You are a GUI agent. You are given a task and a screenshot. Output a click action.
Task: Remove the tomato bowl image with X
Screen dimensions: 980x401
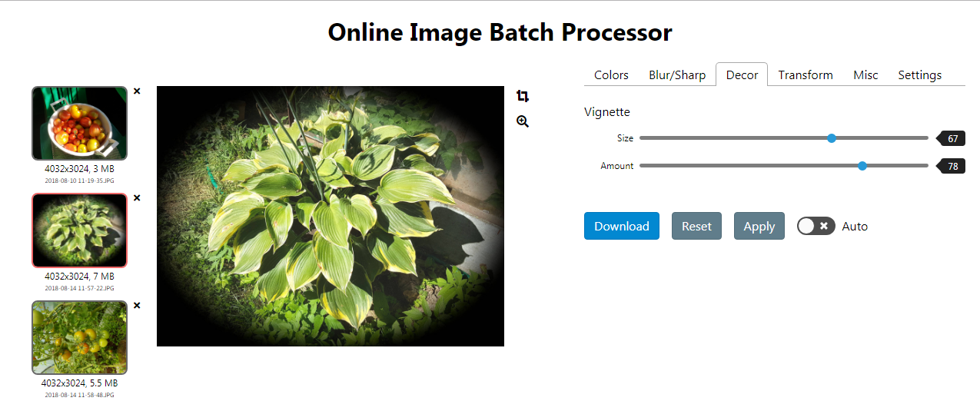pyautogui.click(x=137, y=91)
